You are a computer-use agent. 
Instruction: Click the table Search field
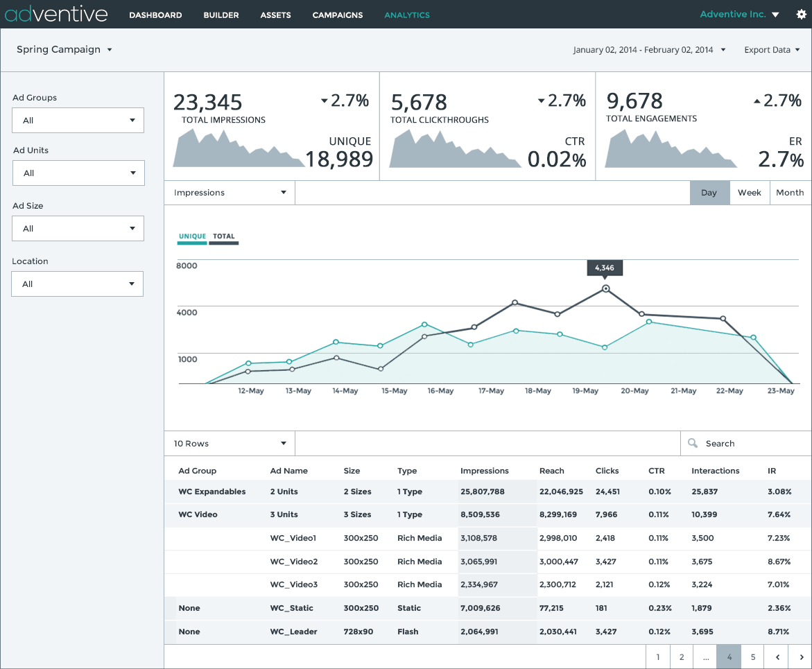coord(745,443)
